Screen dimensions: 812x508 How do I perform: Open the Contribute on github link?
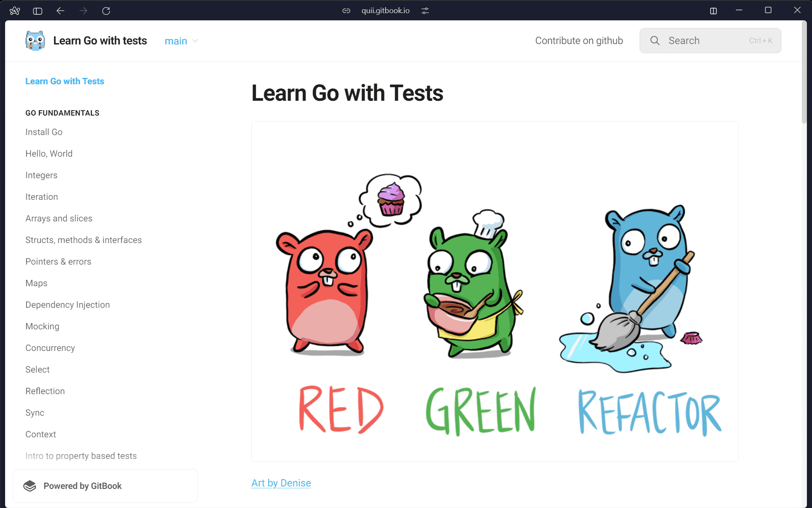point(579,41)
